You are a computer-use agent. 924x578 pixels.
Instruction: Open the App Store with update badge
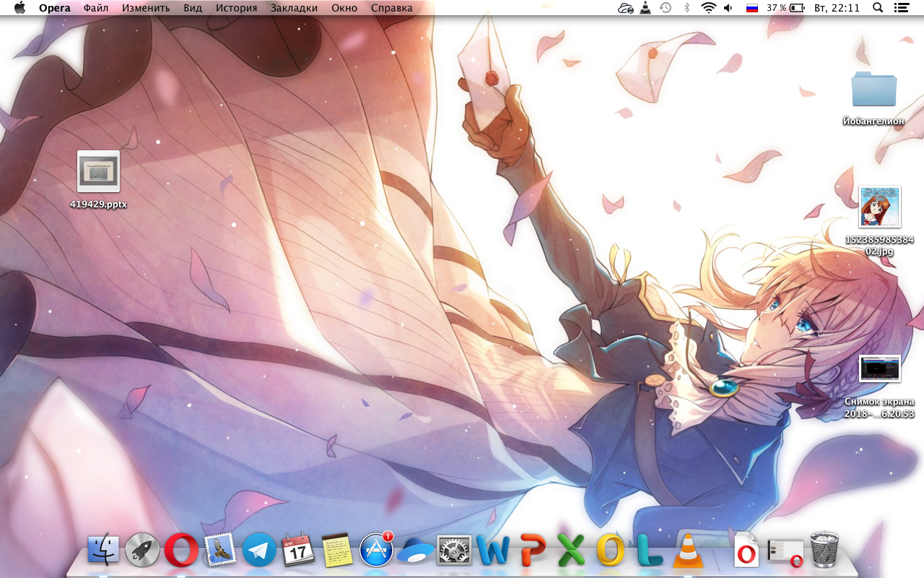pos(376,550)
